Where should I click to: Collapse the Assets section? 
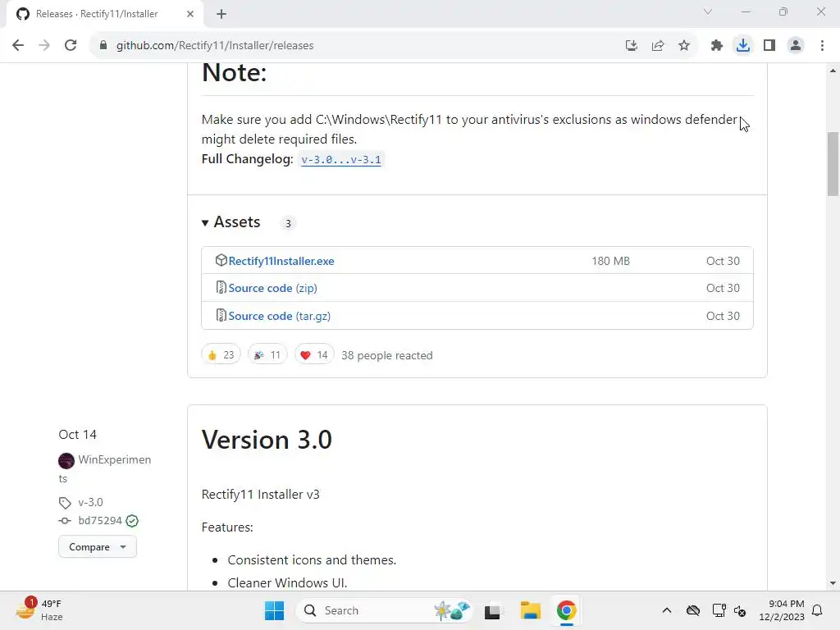pyautogui.click(x=231, y=222)
